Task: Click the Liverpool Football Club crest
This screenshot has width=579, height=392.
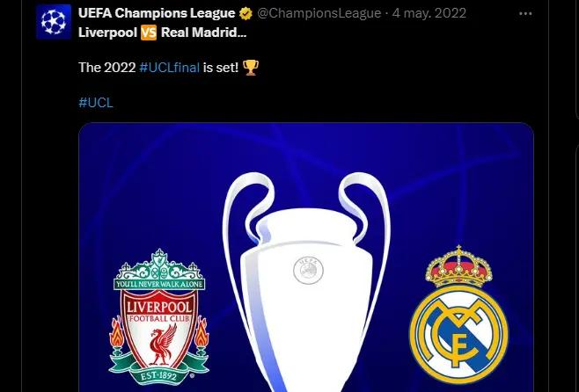Action: [159, 316]
